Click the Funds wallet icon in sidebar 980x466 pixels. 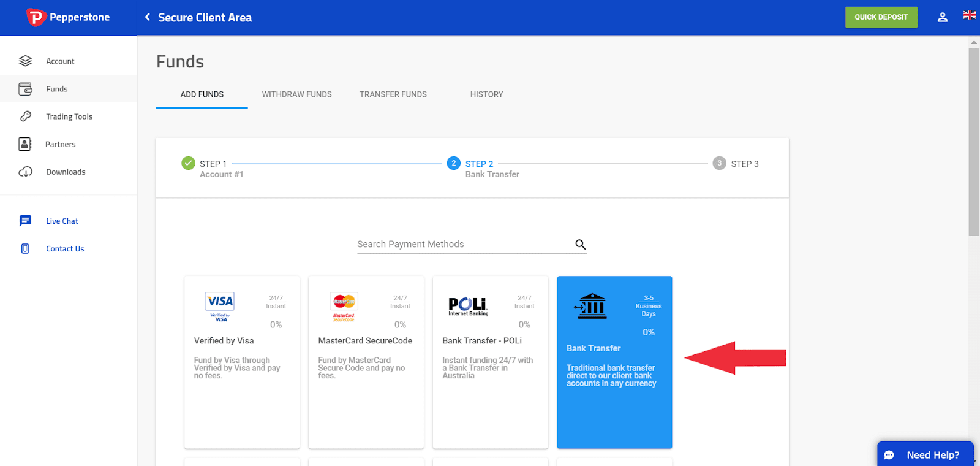[x=25, y=89]
